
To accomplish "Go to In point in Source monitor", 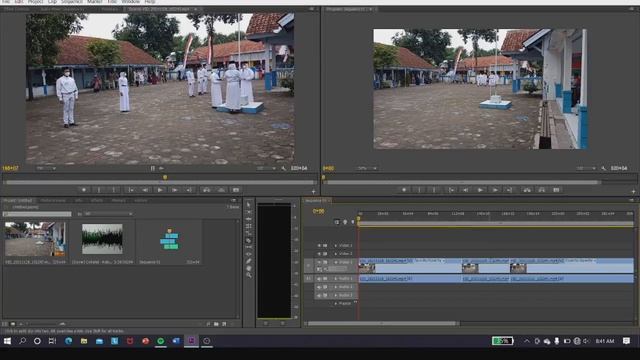I will pyautogui.click(x=130, y=190).
